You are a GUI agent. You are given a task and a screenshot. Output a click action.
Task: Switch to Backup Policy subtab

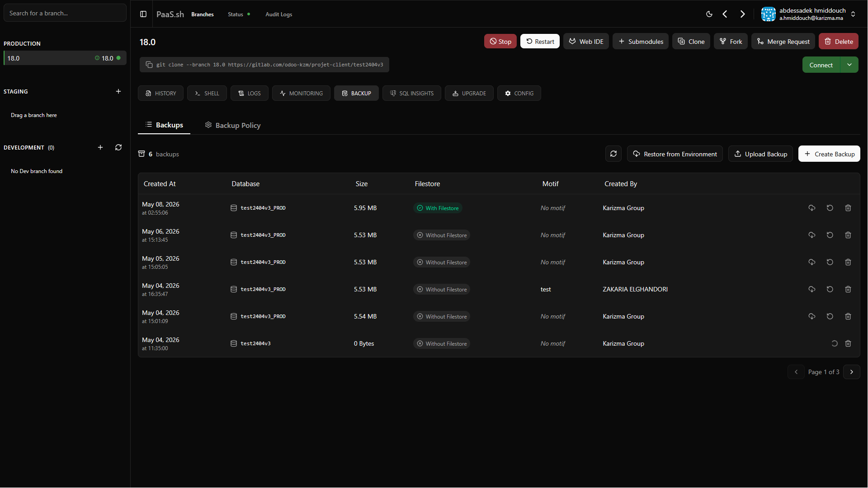233,125
